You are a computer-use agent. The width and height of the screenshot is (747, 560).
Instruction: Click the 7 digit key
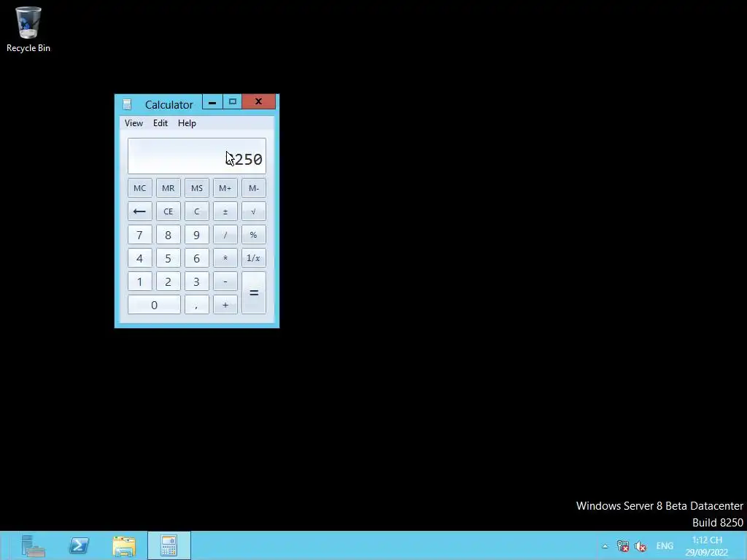(x=139, y=235)
